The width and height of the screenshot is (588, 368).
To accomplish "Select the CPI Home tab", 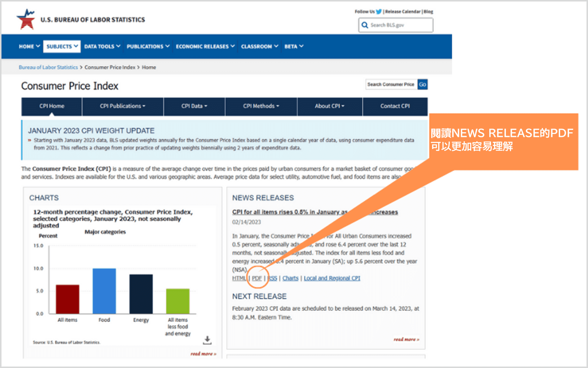I will (52, 106).
